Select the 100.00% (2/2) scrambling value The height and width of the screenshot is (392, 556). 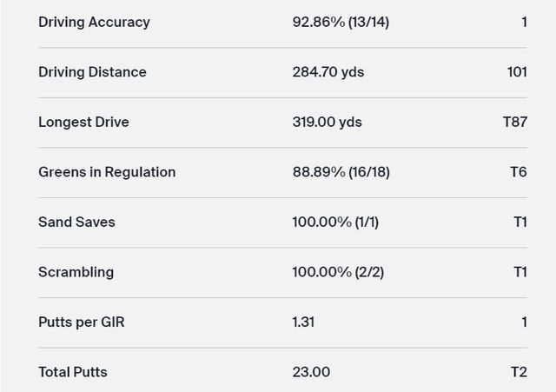(x=338, y=272)
